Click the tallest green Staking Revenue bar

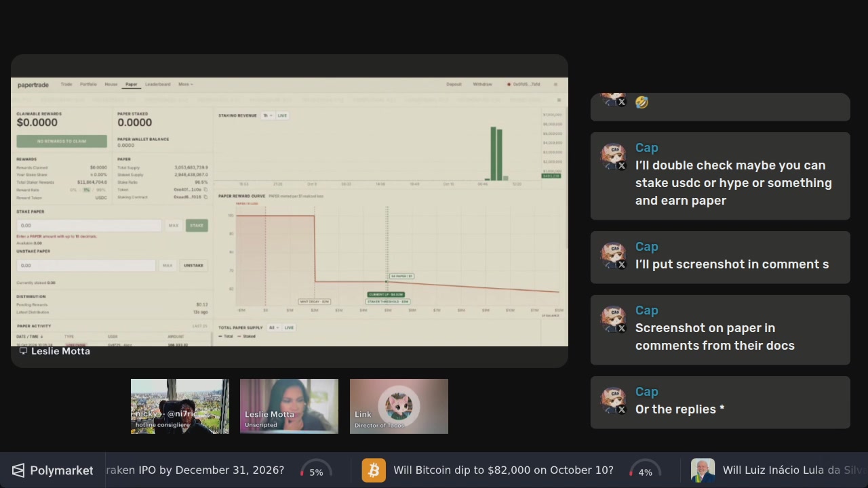point(494,153)
